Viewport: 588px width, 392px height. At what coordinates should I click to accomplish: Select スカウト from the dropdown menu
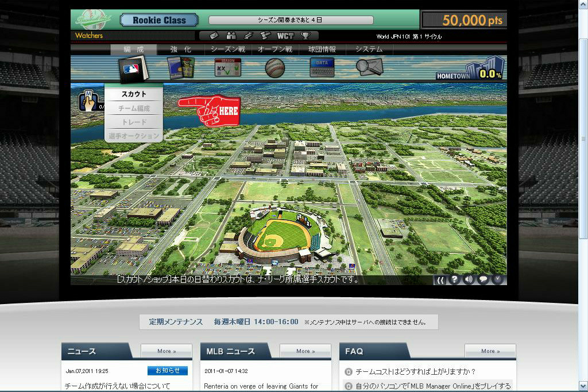click(134, 94)
